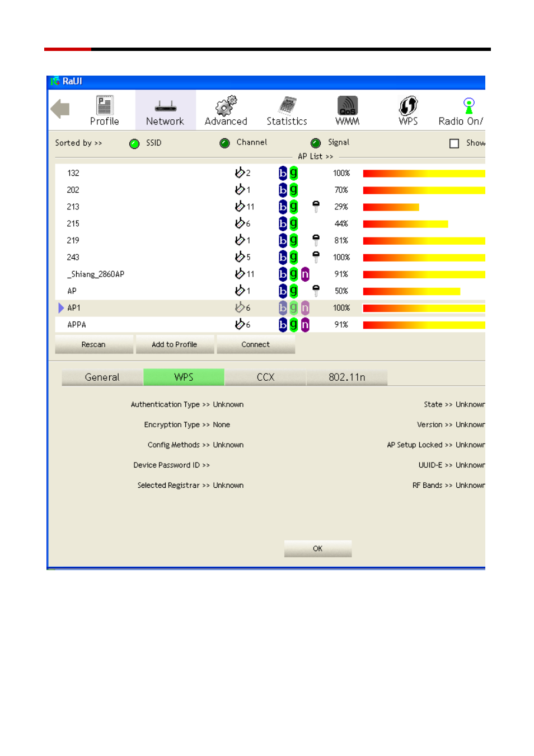Click the RF Bands label

pos(428,485)
